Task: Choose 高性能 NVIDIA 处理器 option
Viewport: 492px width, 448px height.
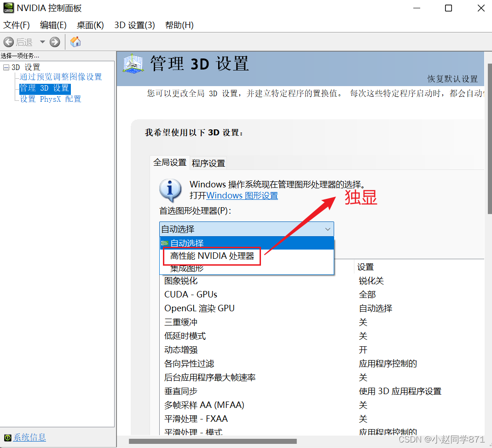Action: tap(247, 256)
